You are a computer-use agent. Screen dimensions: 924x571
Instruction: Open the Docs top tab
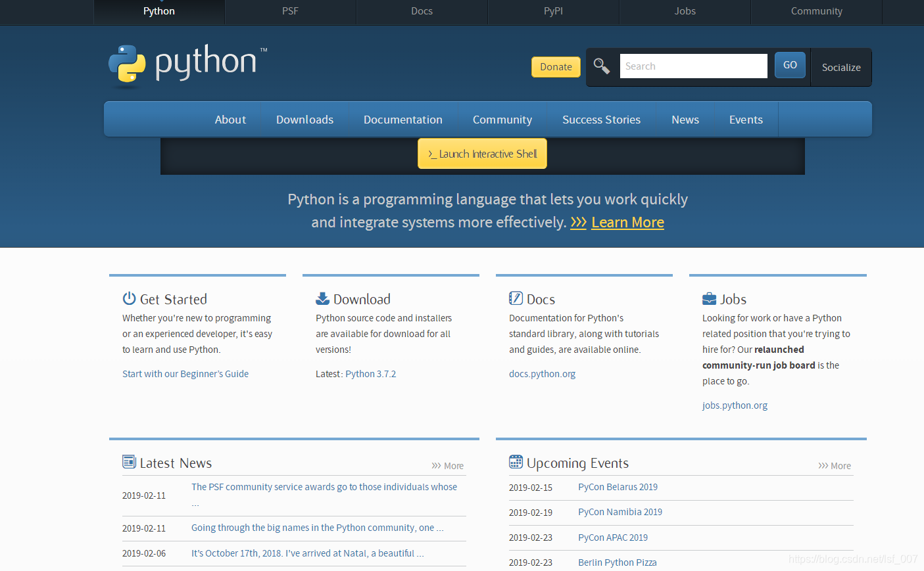(422, 11)
